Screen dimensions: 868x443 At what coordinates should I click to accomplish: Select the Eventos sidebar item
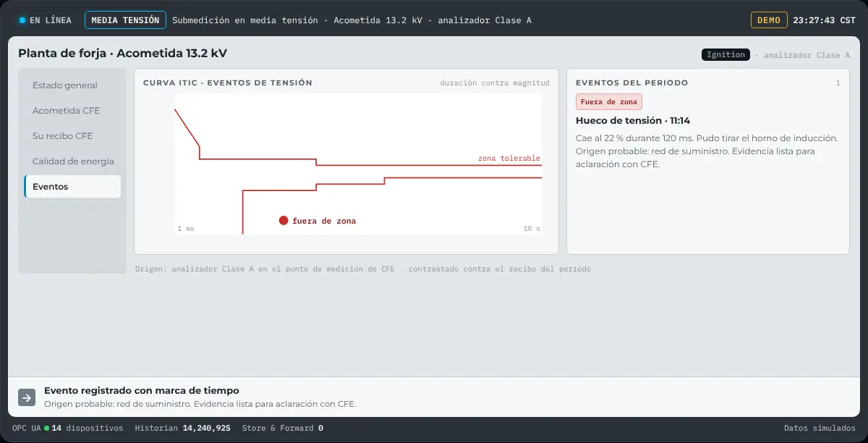(72, 187)
